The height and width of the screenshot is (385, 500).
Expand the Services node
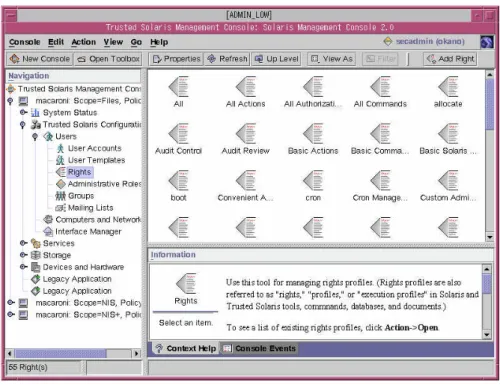pyautogui.click(x=23, y=243)
